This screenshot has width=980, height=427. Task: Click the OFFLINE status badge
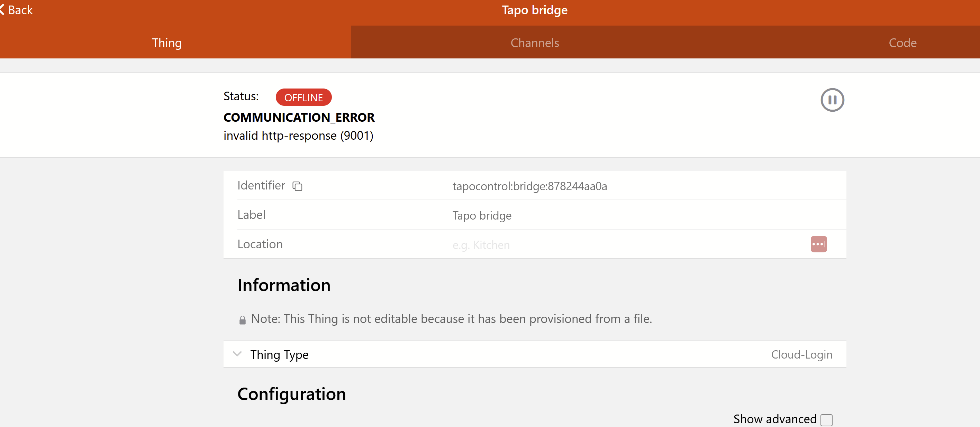pos(303,98)
